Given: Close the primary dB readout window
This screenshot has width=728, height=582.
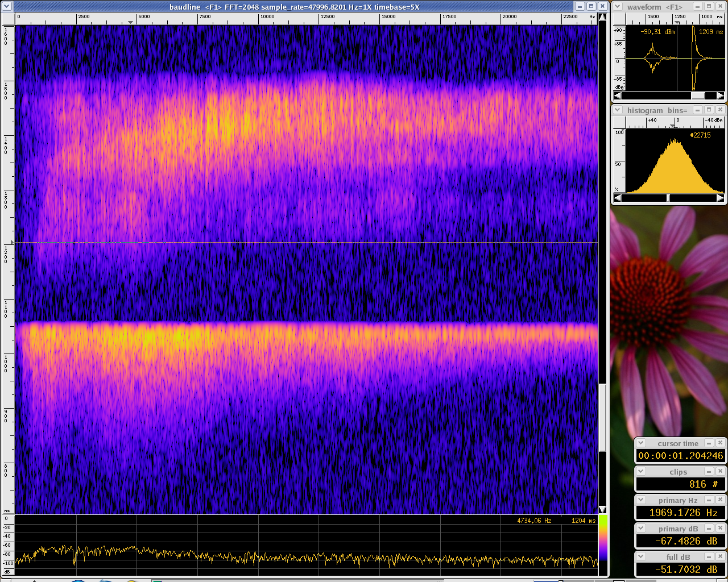Looking at the screenshot, I should (x=720, y=528).
